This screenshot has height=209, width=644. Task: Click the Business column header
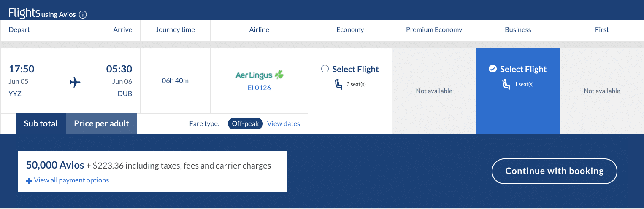point(518,30)
